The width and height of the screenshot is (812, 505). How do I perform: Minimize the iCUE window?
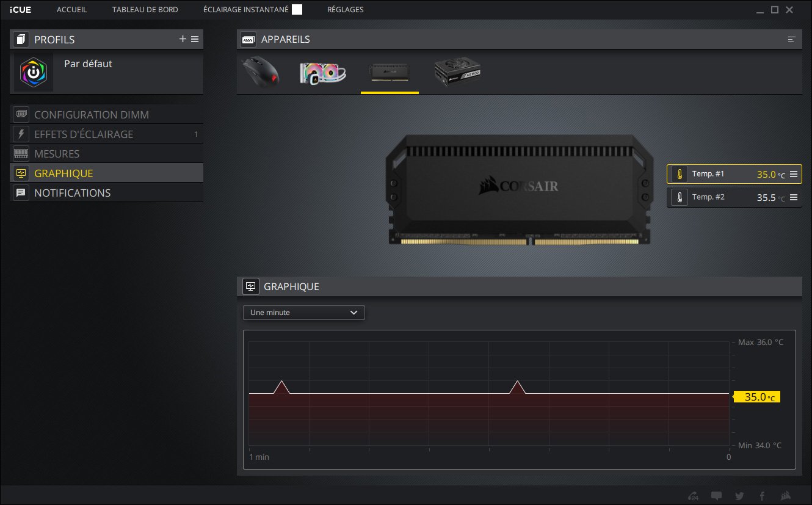[760, 11]
